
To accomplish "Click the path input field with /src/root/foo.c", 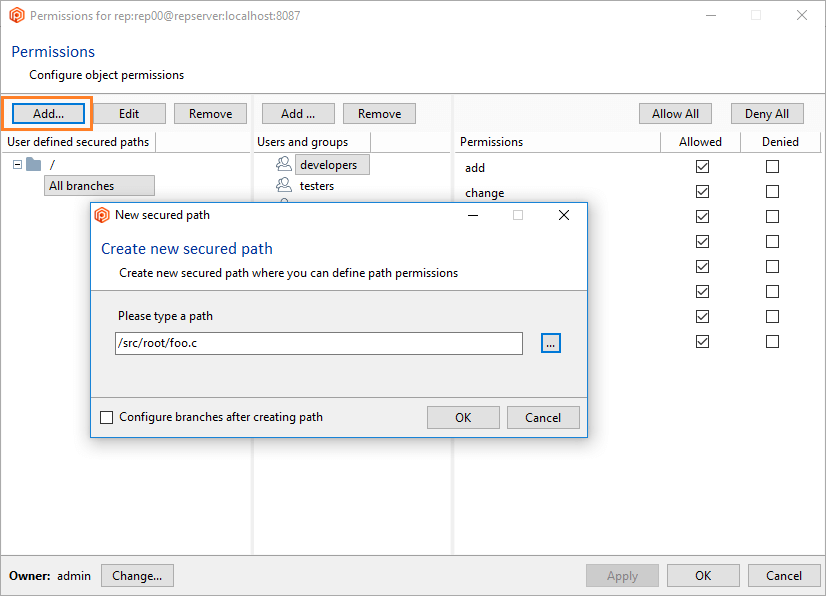I will pyautogui.click(x=319, y=343).
